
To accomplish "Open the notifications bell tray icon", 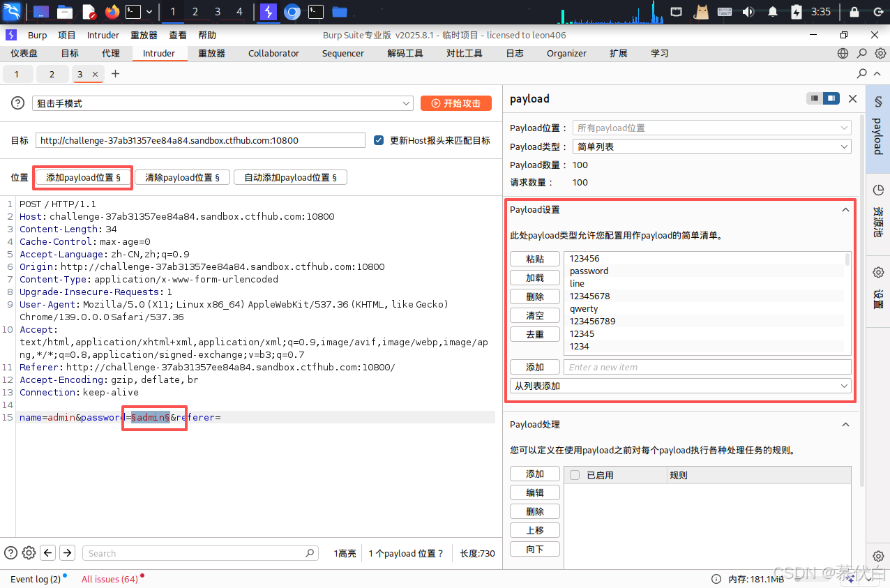I will pos(773,12).
